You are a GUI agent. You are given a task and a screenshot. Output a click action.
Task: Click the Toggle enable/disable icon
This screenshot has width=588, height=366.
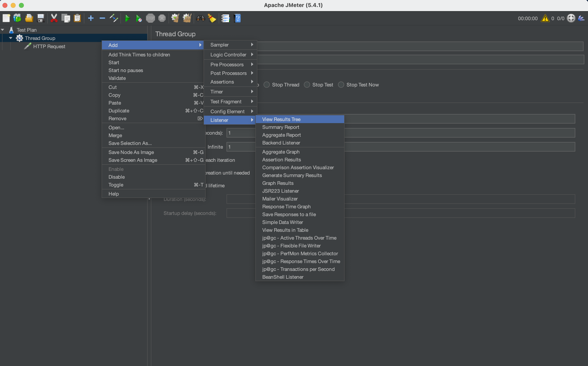[x=114, y=18]
